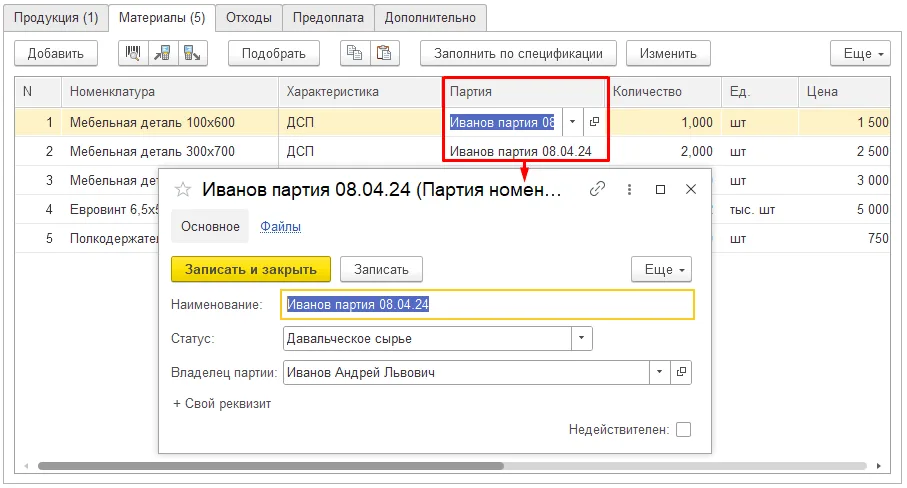Open the Партия value via open-form icon
907x488 pixels.
tap(594, 122)
